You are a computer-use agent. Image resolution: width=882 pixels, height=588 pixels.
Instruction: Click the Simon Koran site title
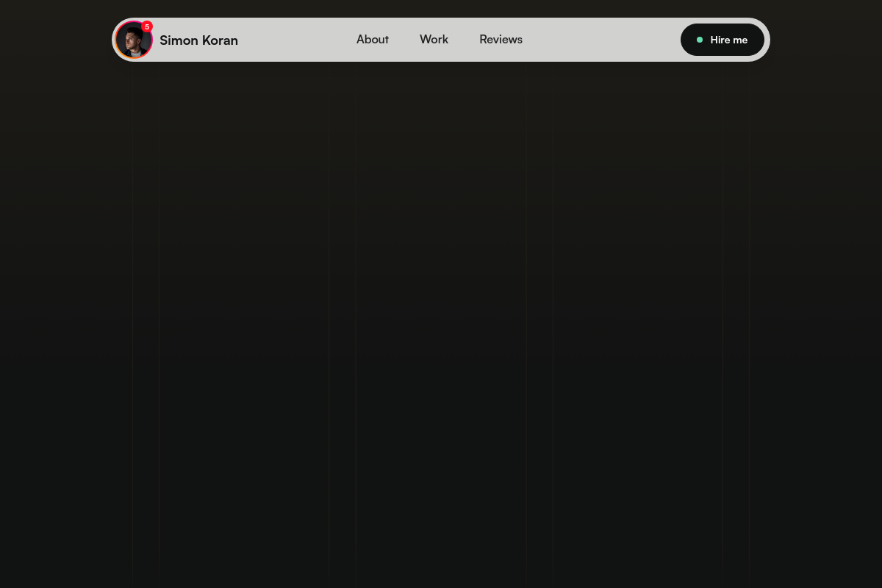[x=198, y=40]
